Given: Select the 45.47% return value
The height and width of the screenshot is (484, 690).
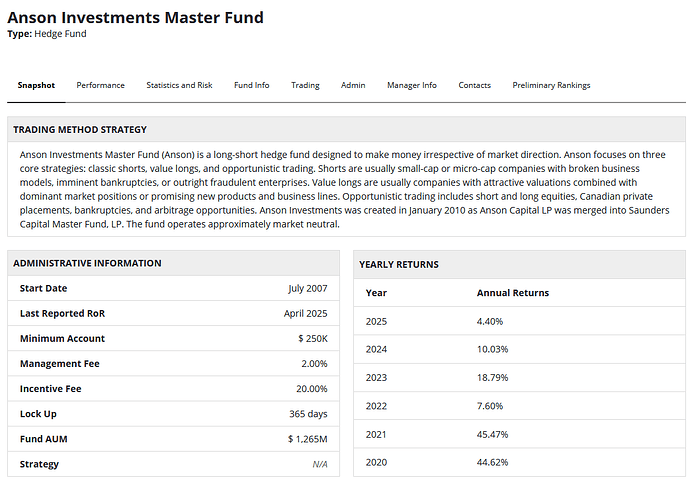Looking at the screenshot, I should click(492, 434).
